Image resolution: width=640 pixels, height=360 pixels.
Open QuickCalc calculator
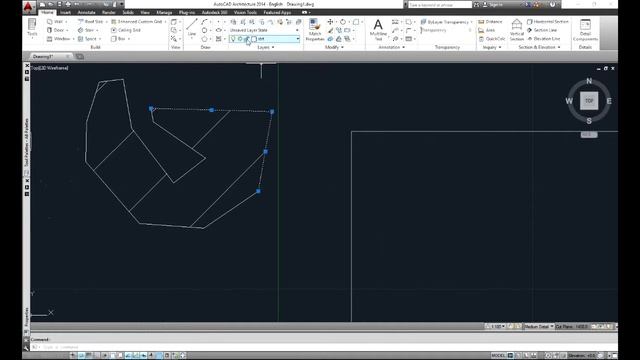492,39
